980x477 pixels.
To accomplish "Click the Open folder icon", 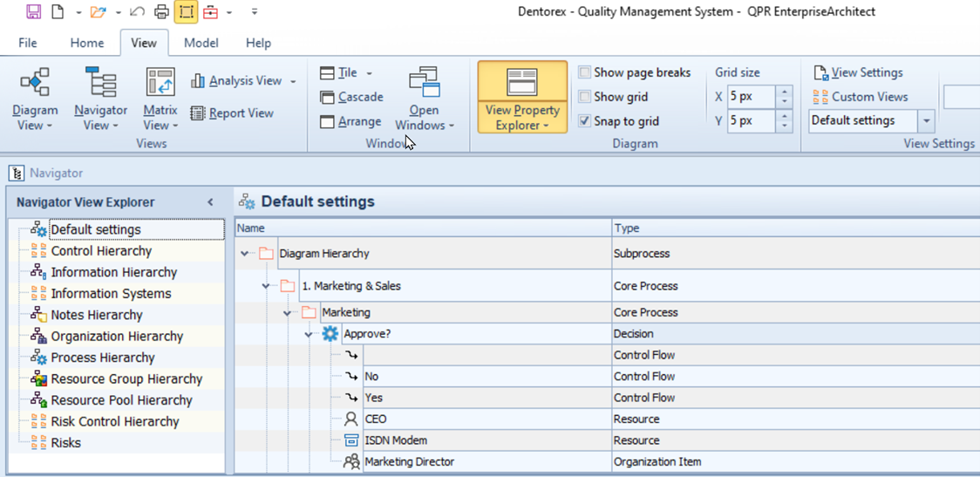I will pos(99,11).
